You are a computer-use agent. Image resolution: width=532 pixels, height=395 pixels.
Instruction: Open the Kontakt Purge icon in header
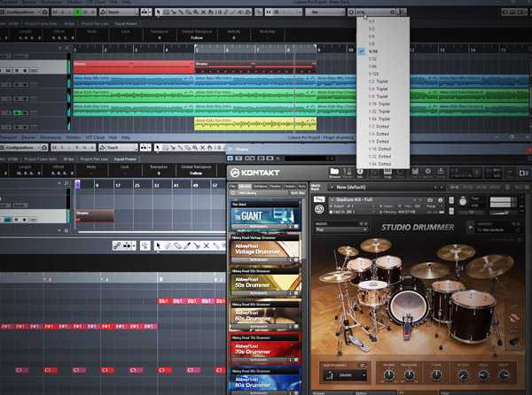[x=441, y=173]
